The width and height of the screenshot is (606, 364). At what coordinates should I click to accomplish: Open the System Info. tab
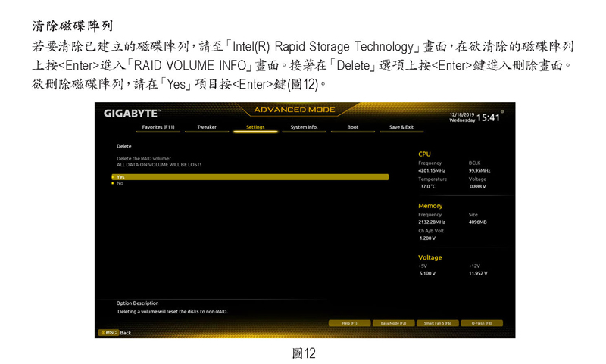pyautogui.click(x=304, y=127)
